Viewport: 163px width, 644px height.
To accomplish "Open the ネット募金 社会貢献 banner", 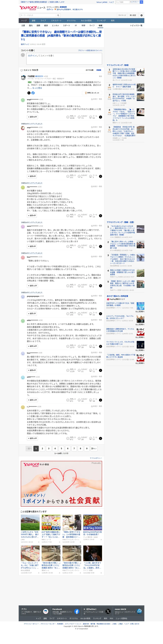I will [61, 484].
